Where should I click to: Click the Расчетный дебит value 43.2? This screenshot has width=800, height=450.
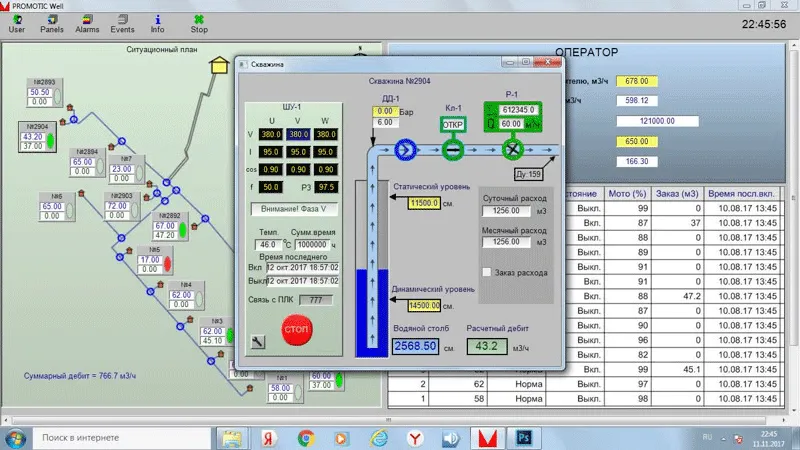[x=487, y=346]
